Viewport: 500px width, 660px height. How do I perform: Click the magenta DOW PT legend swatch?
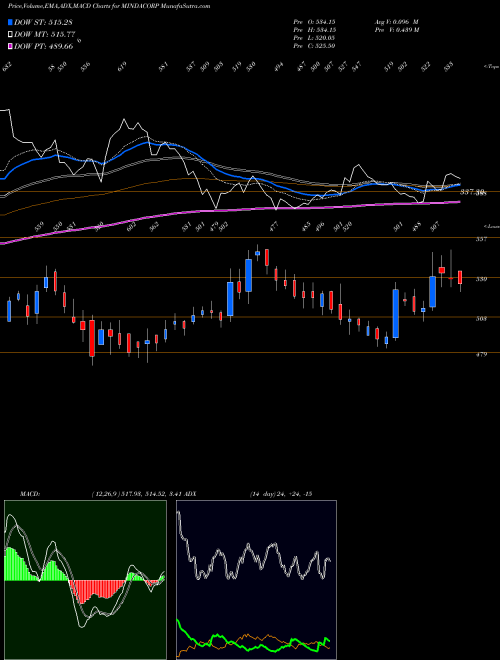[x=11, y=46]
